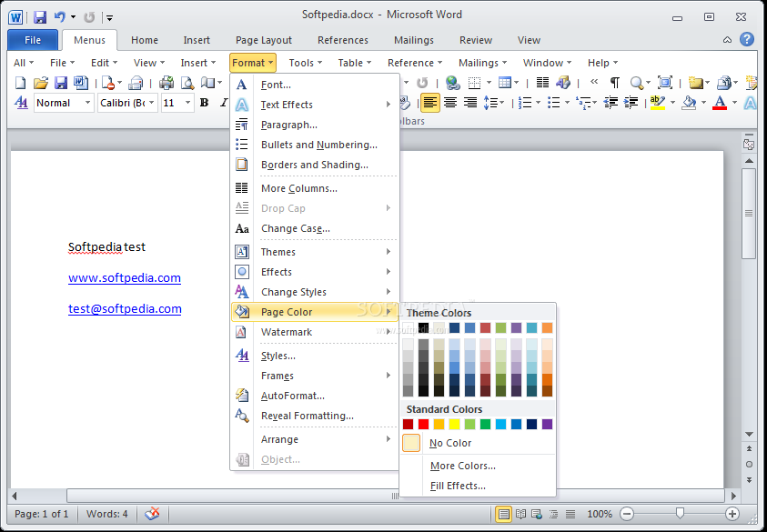Click the Insert Hyperlink globe icon

(x=452, y=83)
